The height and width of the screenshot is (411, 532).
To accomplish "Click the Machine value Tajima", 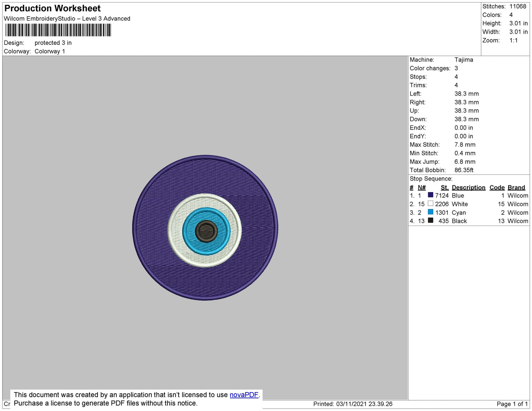I will pyautogui.click(x=464, y=60).
